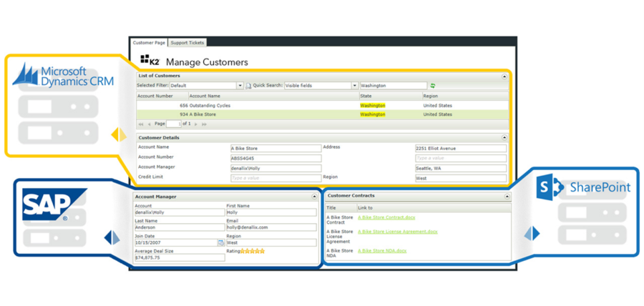The image size is (644, 306).
Task: Click the Address field 2251 Elliot Avenue
Action: click(461, 149)
